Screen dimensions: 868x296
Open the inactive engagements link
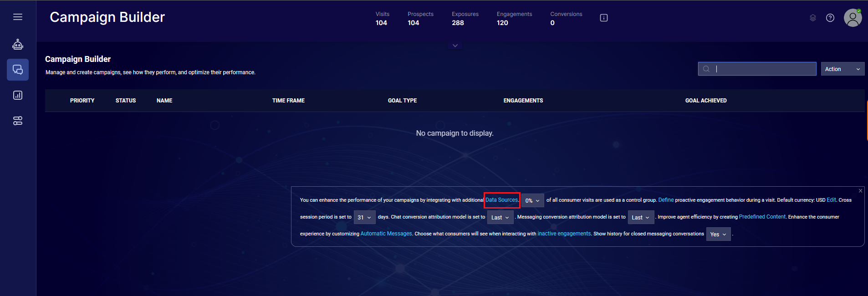tap(564, 234)
